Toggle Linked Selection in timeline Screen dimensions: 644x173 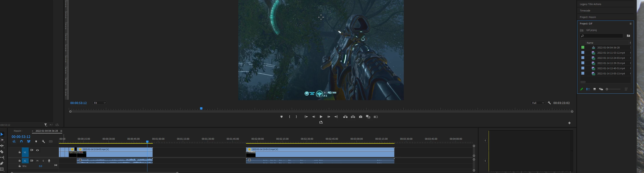click(x=29, y=141)
